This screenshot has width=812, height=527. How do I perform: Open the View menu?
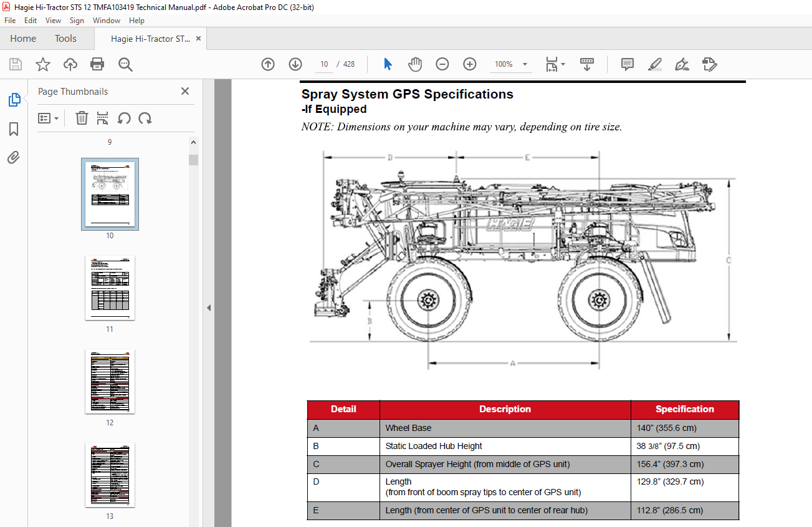pos(53,21)
